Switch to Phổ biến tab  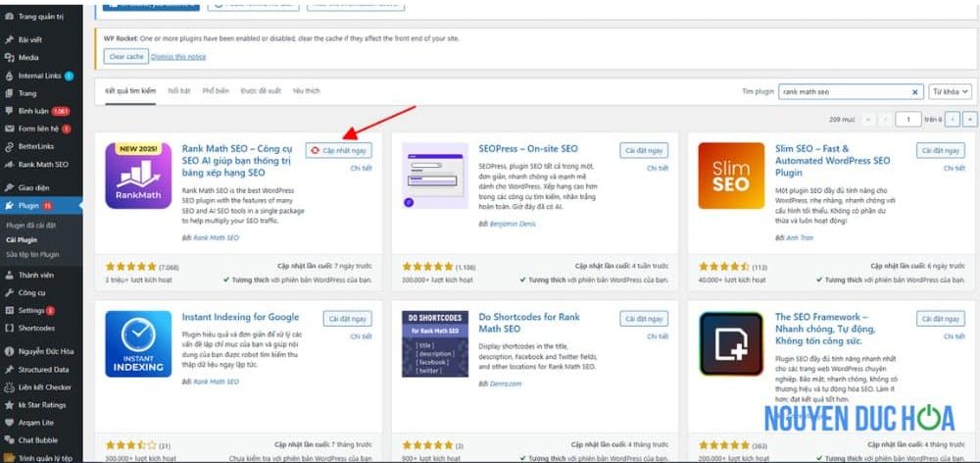pyautogui.click(x=216, y=90)
